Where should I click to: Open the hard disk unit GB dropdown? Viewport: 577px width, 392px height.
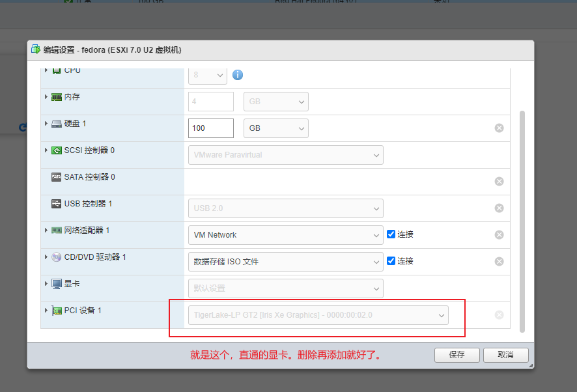click(x=276, y=128)
